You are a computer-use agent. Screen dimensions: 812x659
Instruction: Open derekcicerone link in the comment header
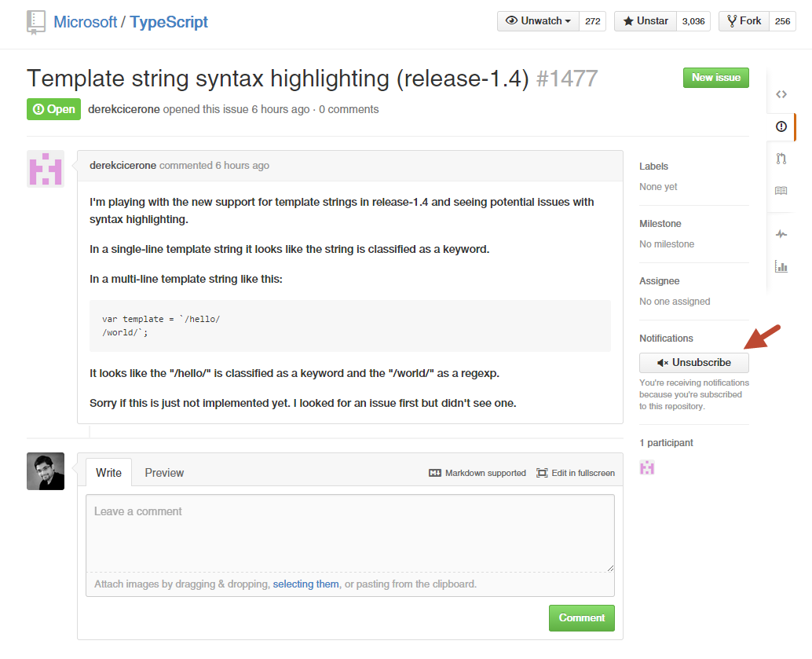point(123,165)
